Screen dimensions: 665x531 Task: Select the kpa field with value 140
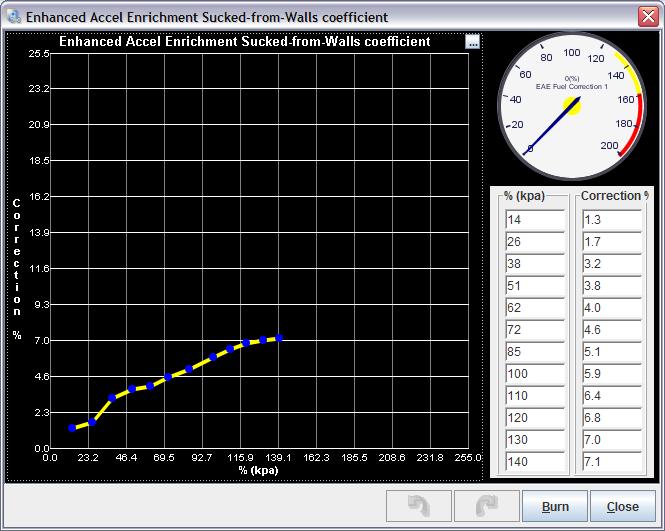pyautogui.click(x=535, y=462)
